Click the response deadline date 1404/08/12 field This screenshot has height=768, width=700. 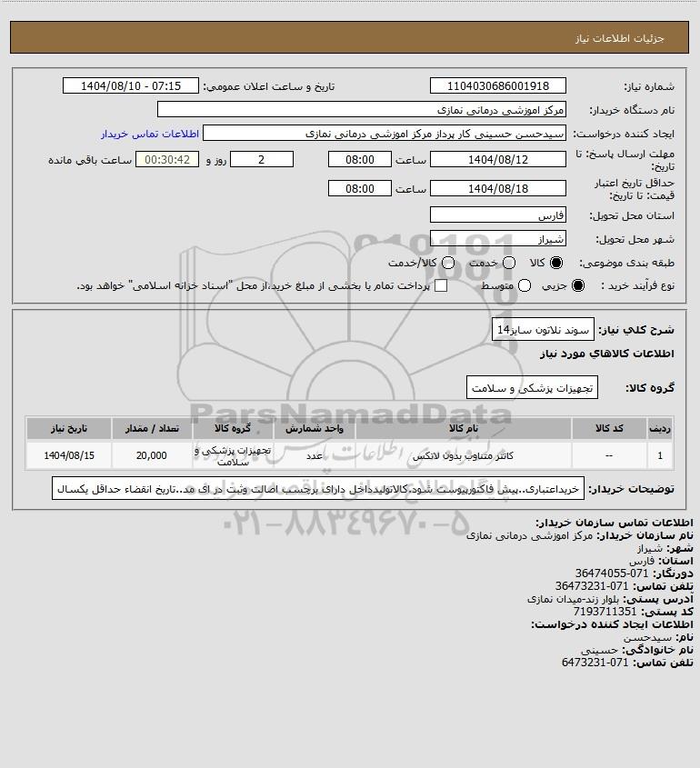pos(497,160)
